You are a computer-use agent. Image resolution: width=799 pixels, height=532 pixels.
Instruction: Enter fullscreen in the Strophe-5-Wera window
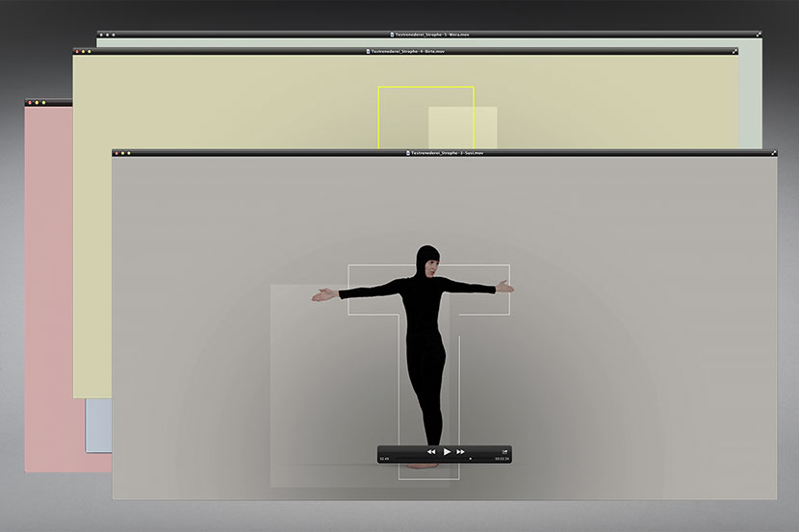pos(759,35)
